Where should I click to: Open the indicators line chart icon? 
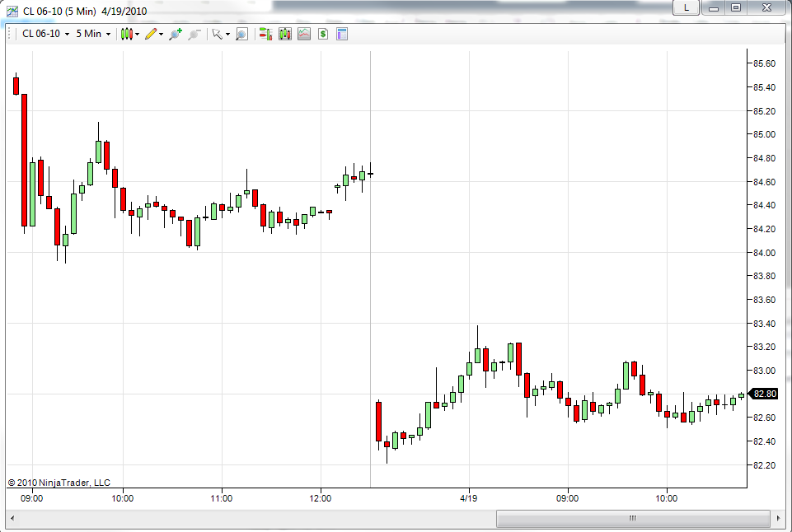pos(304,34)
